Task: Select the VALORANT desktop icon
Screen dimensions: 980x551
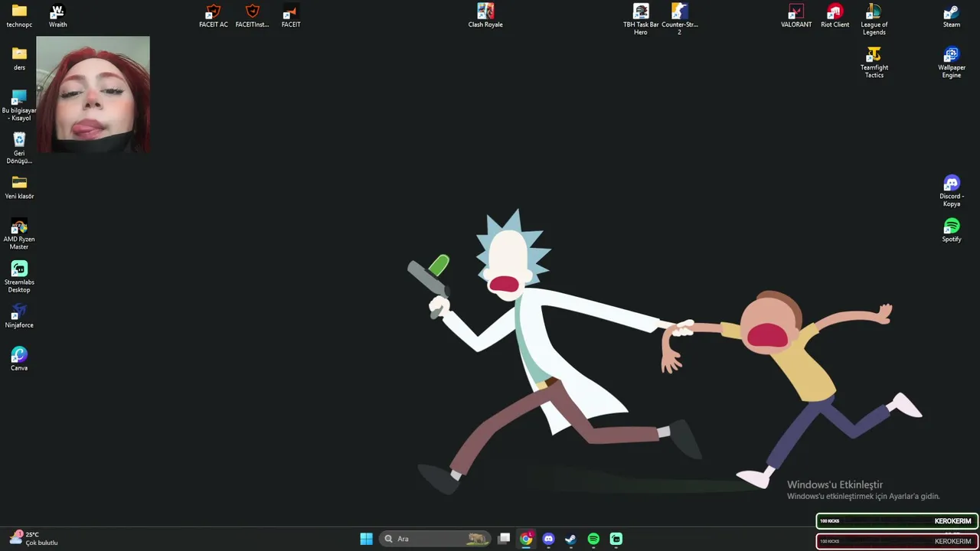Action: point(796,15)
